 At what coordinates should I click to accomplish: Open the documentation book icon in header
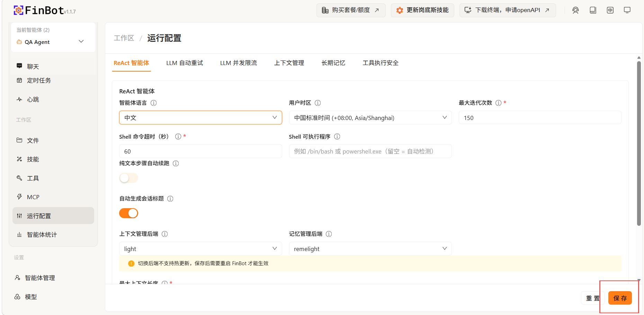click(x=593, y=10)
